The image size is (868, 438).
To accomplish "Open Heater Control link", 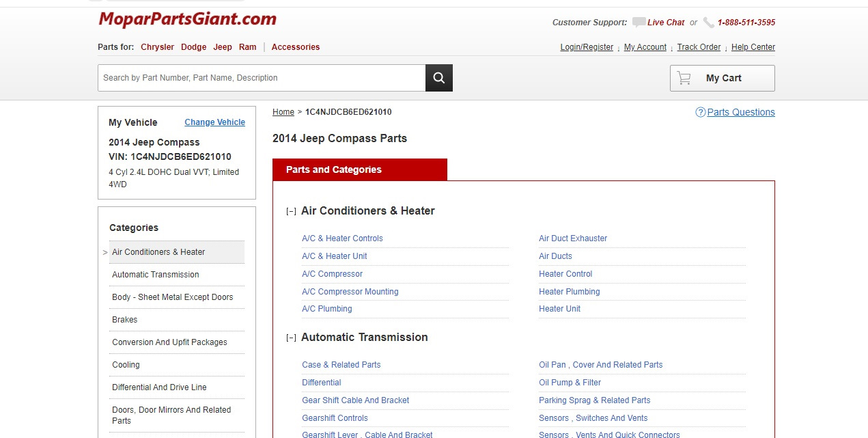I will 565,274.
